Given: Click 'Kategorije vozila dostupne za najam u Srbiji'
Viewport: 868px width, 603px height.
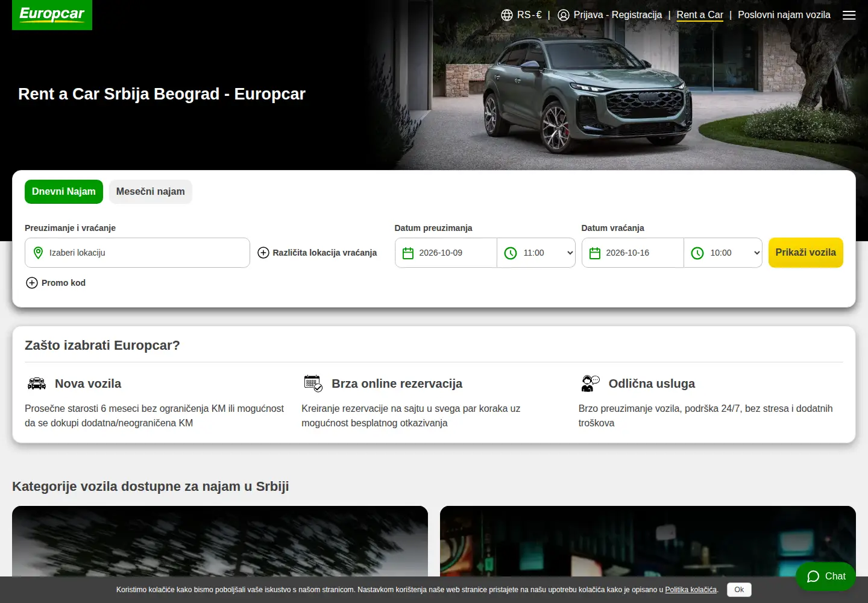Looking at the screenshot, I should pyautogui.click(x=151, y=487).
